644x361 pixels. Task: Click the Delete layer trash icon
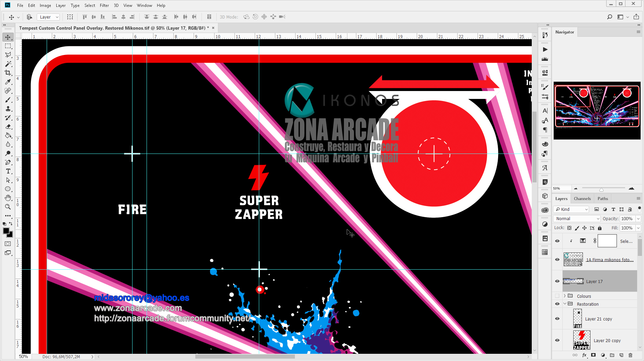[630, 355]
